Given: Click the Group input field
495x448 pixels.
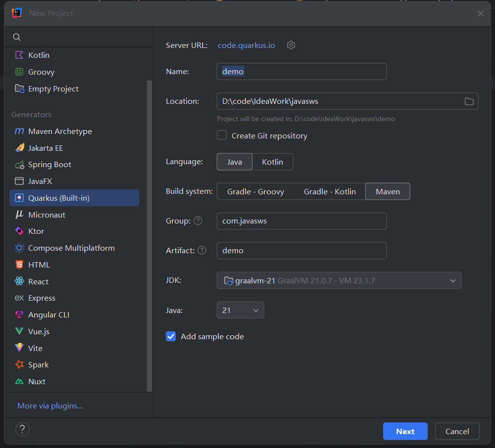Looking at the screenshot, I should tap(301, 221).
